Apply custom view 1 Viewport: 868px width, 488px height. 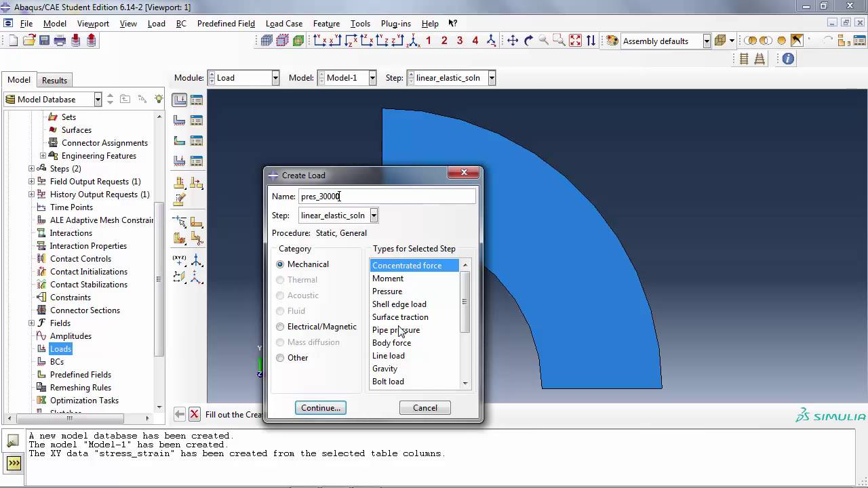coord(429,41)
